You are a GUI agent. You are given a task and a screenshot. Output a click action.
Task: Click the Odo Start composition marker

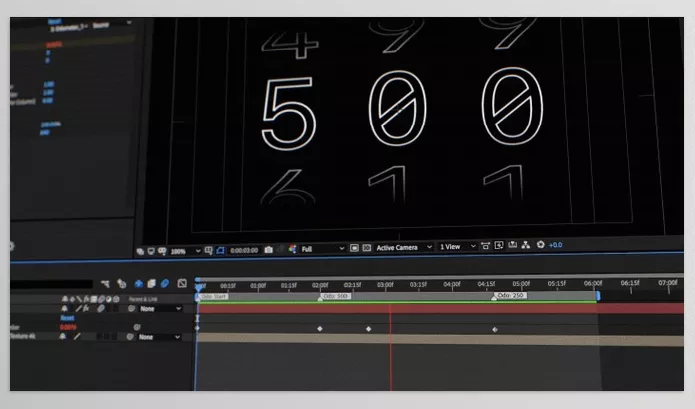(212, 296)
